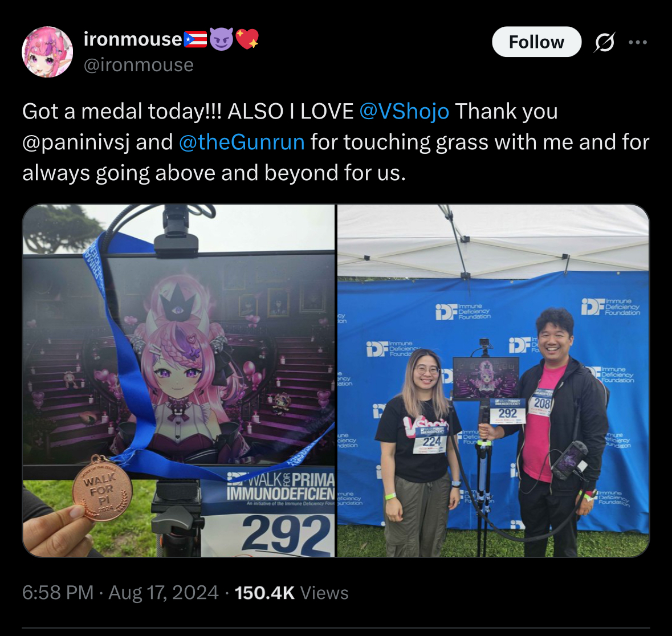
Task: Open right photo at IDF booth
Action: pos(493,381)
